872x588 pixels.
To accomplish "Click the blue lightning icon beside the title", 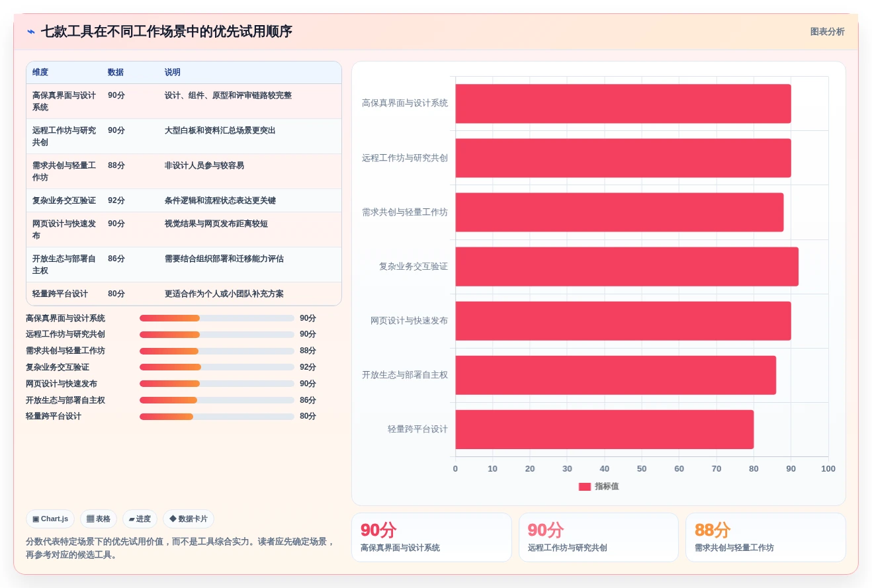I will point(31,32).
